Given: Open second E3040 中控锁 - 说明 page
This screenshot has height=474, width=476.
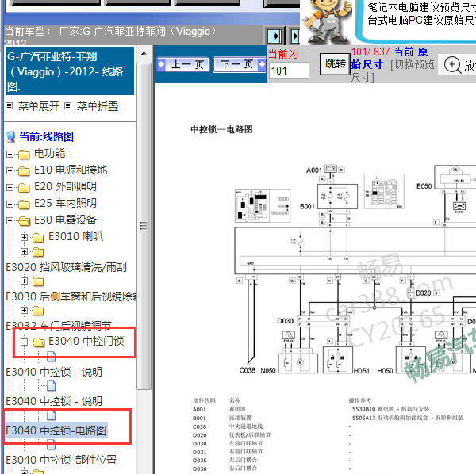Looking at the screenshot, I should 54,402.
